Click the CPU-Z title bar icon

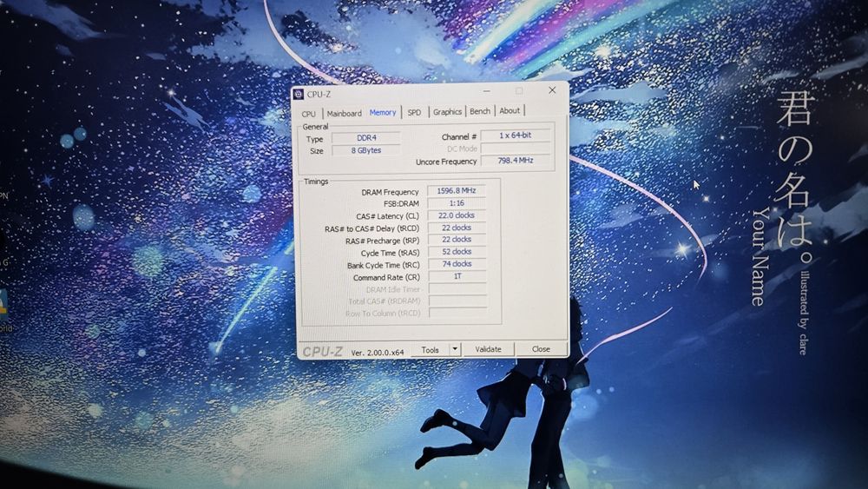click(299, 94)
